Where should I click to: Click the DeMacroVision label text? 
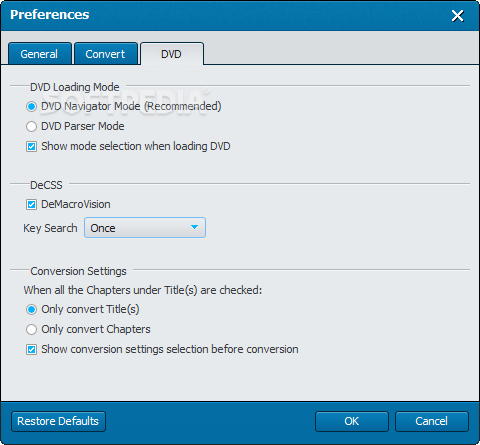(x=76, y=204)
